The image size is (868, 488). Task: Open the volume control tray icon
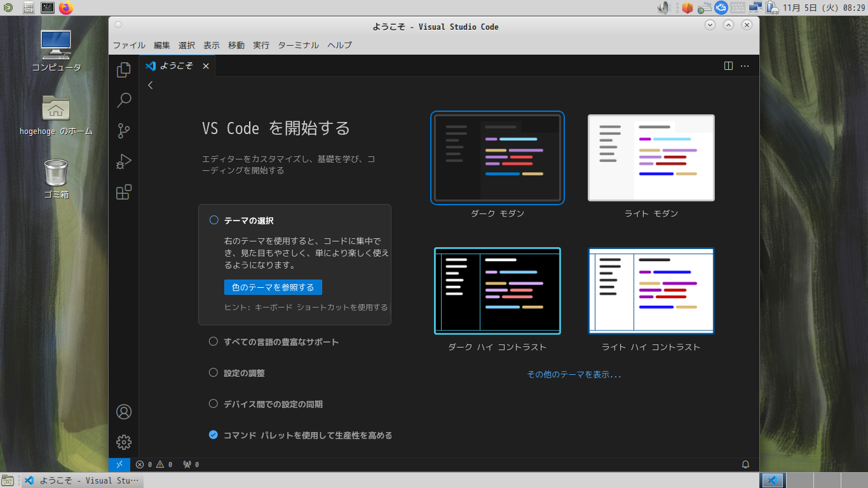664,8
